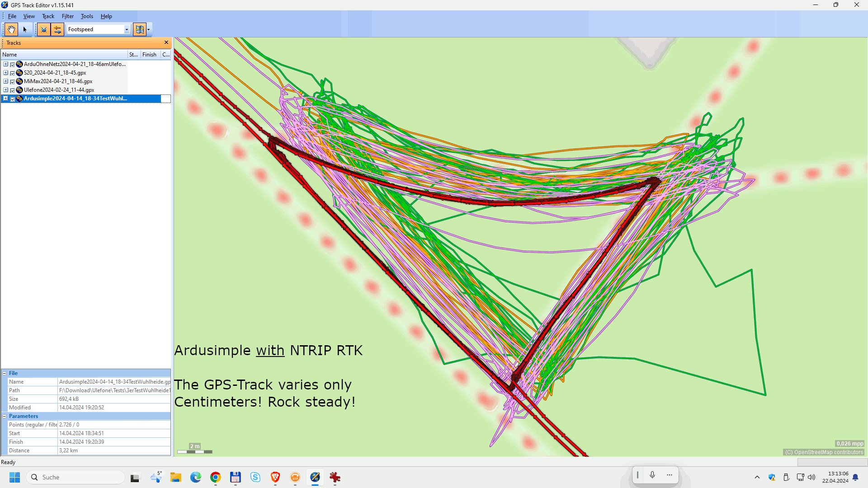868x488 pixels.
Task: Click the taskbar Suche search box
Action: 75,477
